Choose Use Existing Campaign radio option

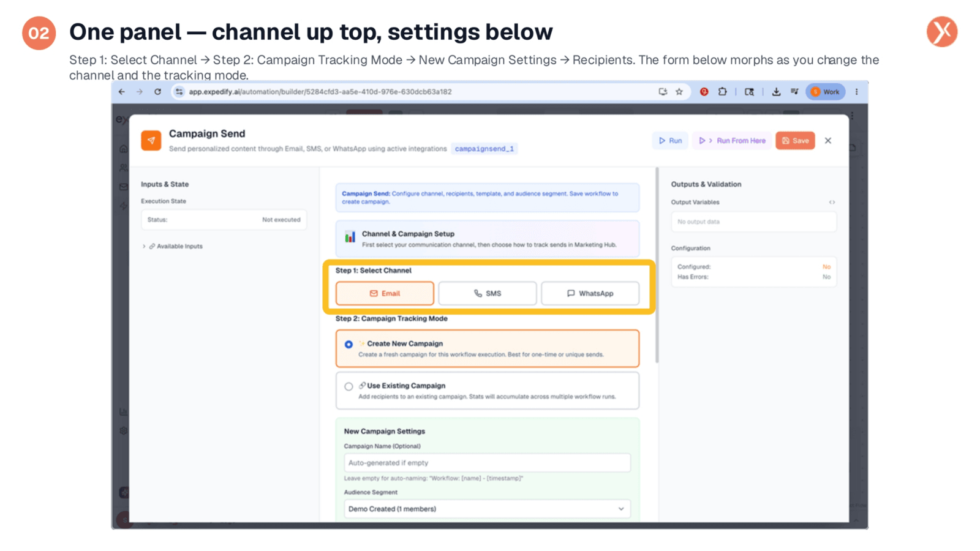point(349,386)
